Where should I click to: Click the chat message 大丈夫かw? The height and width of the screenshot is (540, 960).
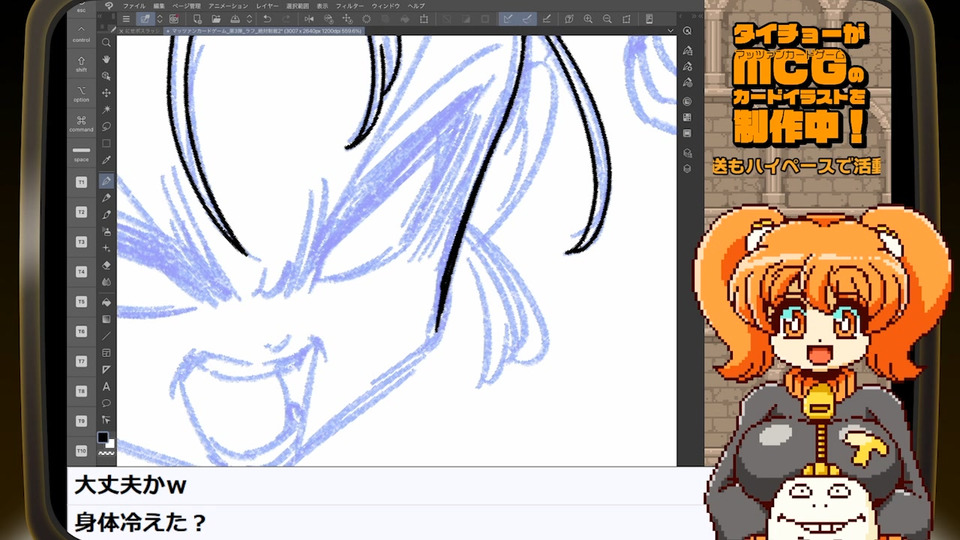coord(130,486)
